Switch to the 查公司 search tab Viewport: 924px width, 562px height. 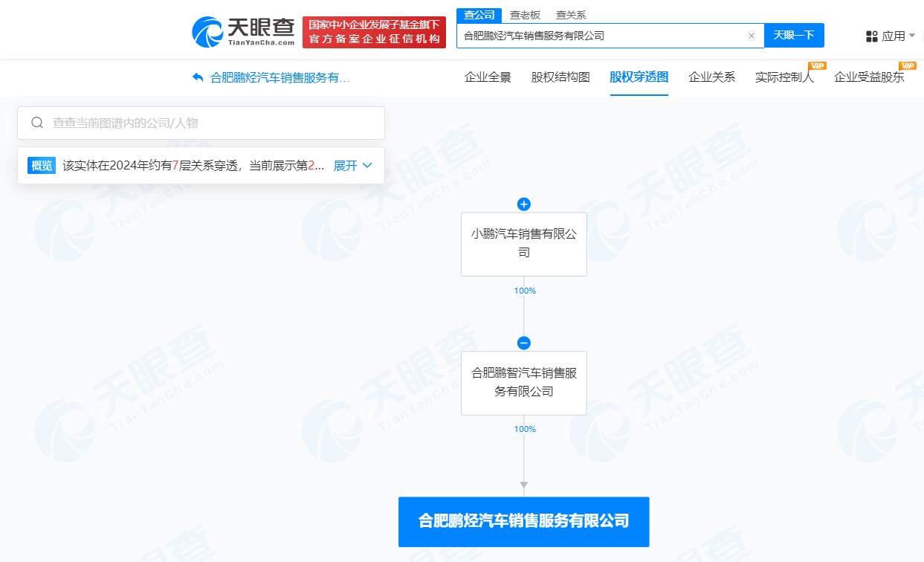(479, 15)
